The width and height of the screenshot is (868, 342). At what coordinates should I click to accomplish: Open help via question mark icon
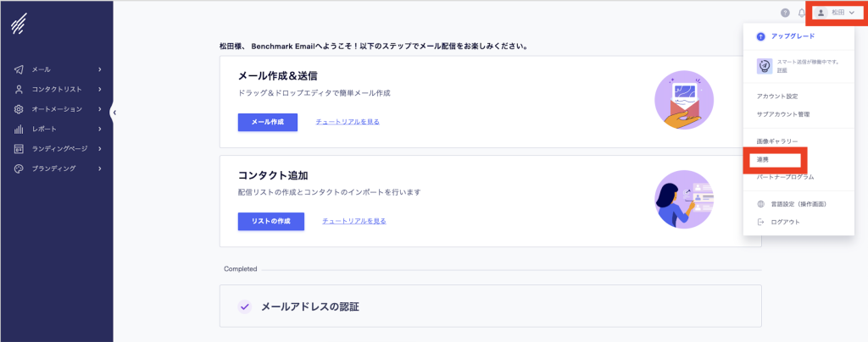[x=785, y=13]
